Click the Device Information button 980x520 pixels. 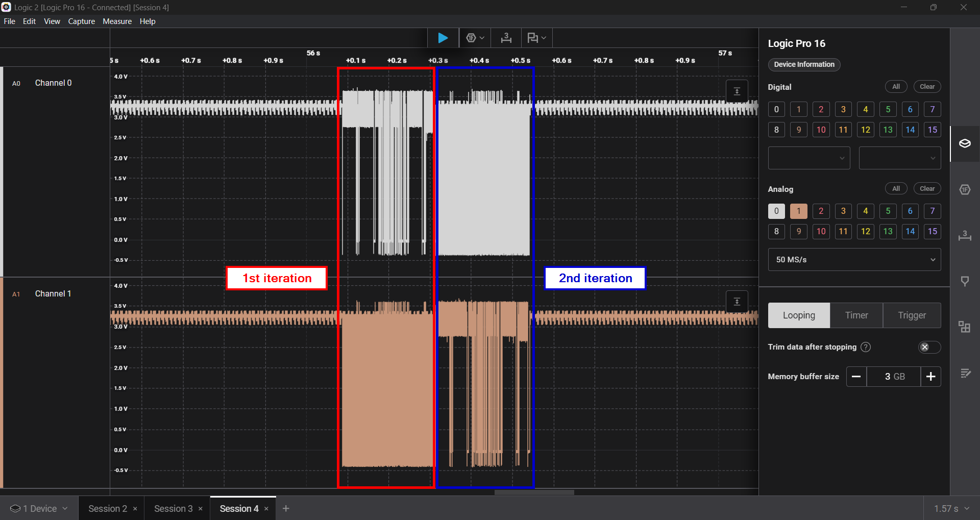pos(804,64)
